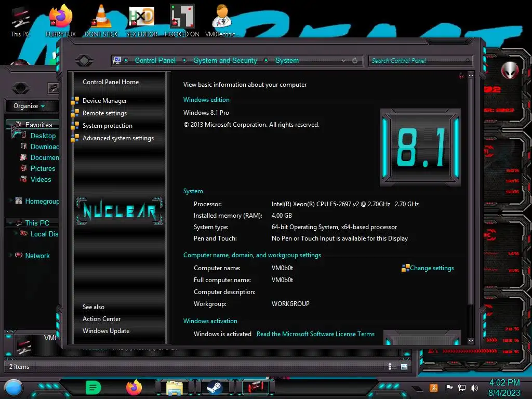Screen dimensions: 532x399
Task: Select Videos in Explorer navigation
Action: pyautogui.click(x=41, y=179)
